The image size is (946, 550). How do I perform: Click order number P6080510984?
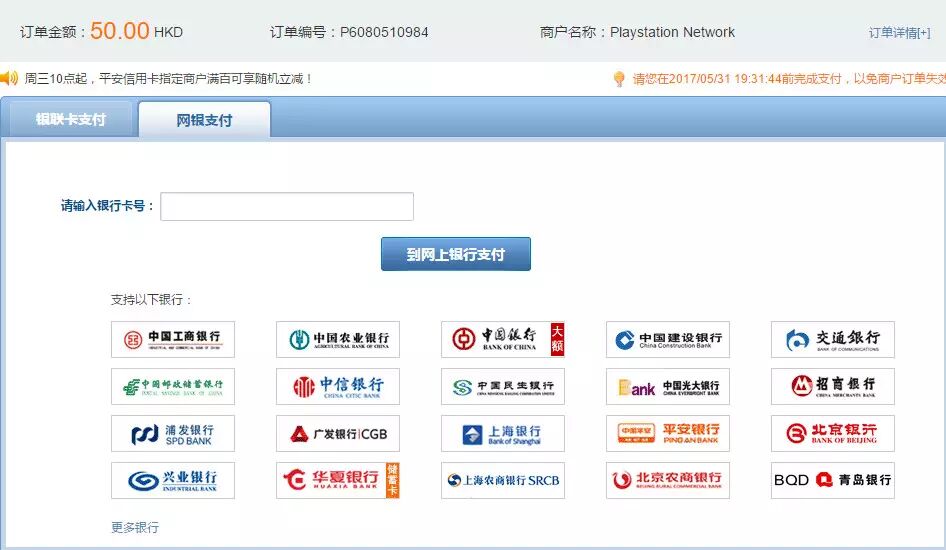[384, 32]
